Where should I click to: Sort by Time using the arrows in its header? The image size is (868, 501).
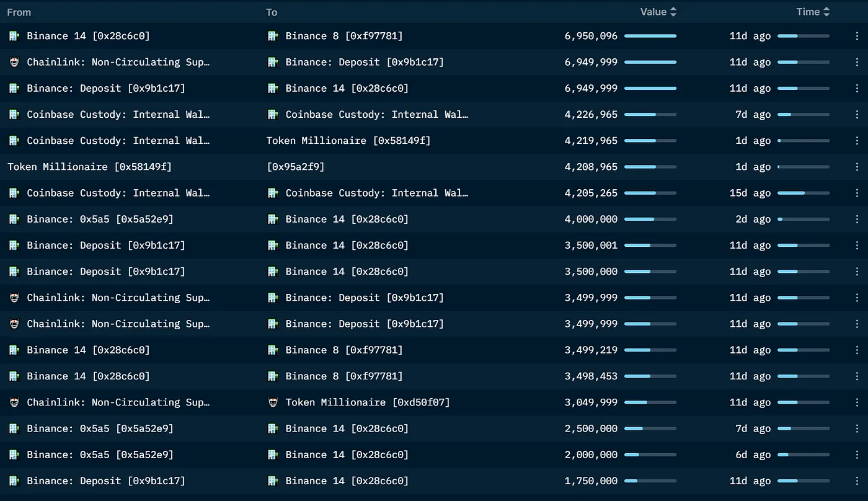pyautogui.click(x=826, y=12)
